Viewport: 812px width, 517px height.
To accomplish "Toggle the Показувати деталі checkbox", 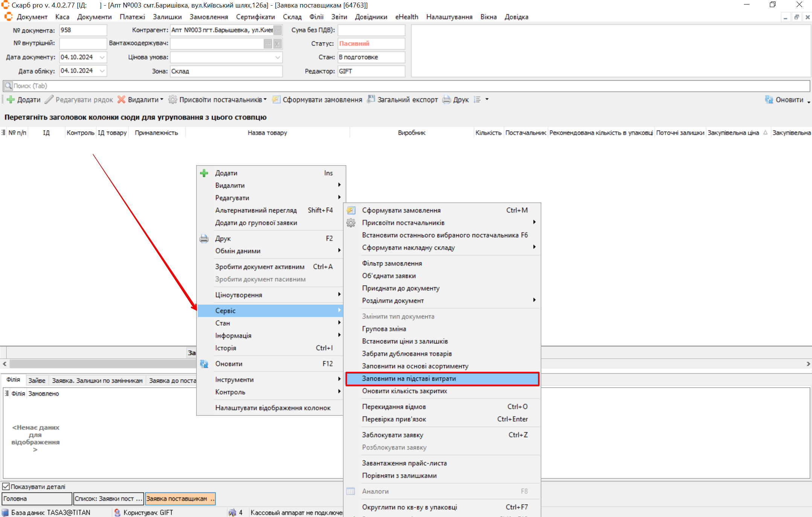I will [x=6, y=487].
